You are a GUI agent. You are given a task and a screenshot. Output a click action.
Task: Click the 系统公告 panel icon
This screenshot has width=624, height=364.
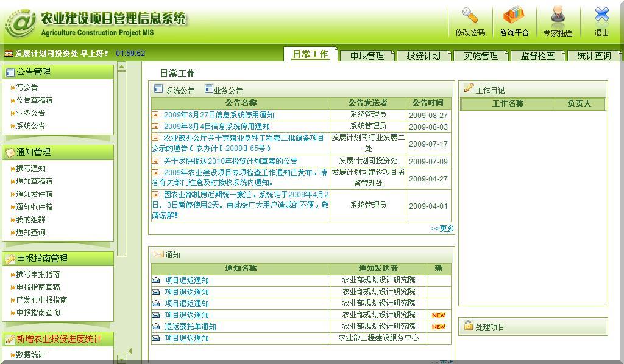tap(158, 89)
